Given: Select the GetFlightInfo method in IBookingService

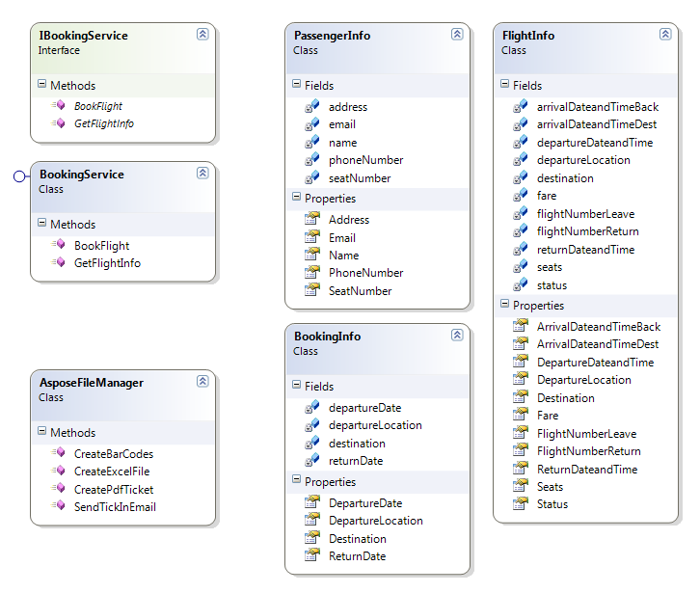Looking at the screenshot, I should (x=103, y=123).
